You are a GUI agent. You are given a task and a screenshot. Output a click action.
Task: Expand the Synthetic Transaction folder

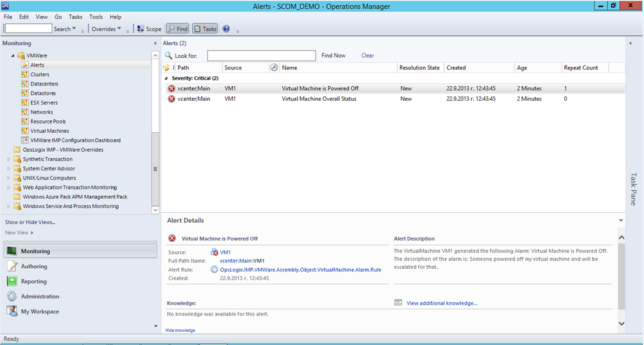[x=9, y=159]
